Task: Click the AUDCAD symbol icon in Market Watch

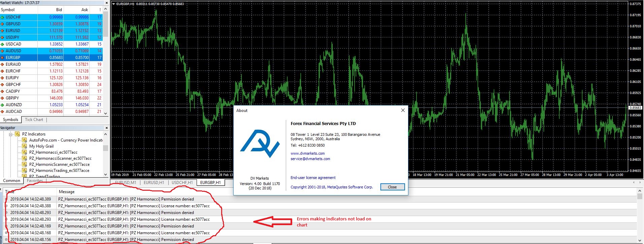Action: pyautogui.click(x=2, y=112)
